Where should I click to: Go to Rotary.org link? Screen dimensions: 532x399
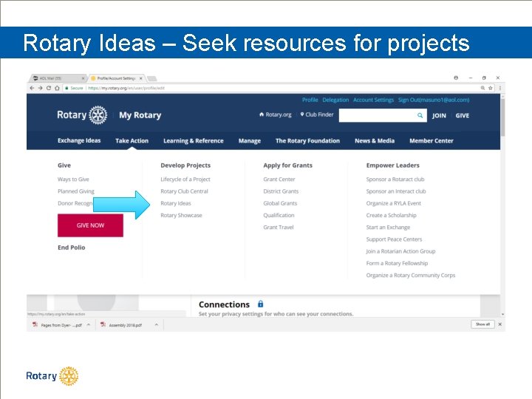pos(275,115)
